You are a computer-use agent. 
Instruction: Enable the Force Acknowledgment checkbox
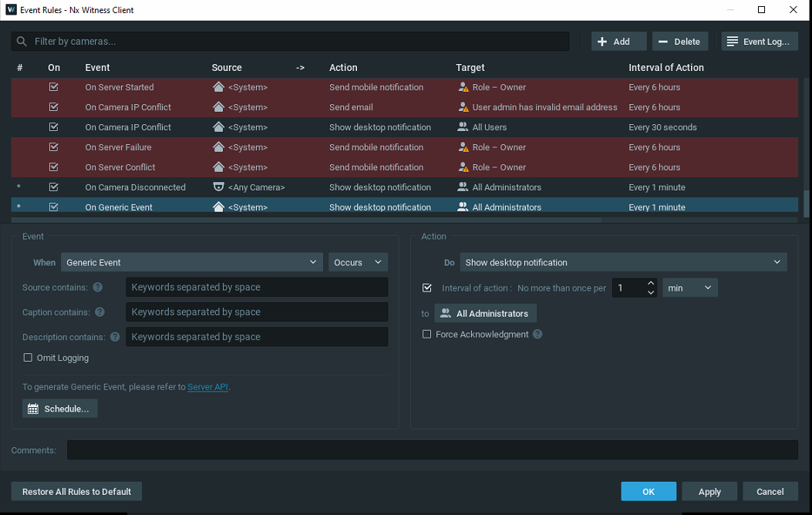pos(427,335)
